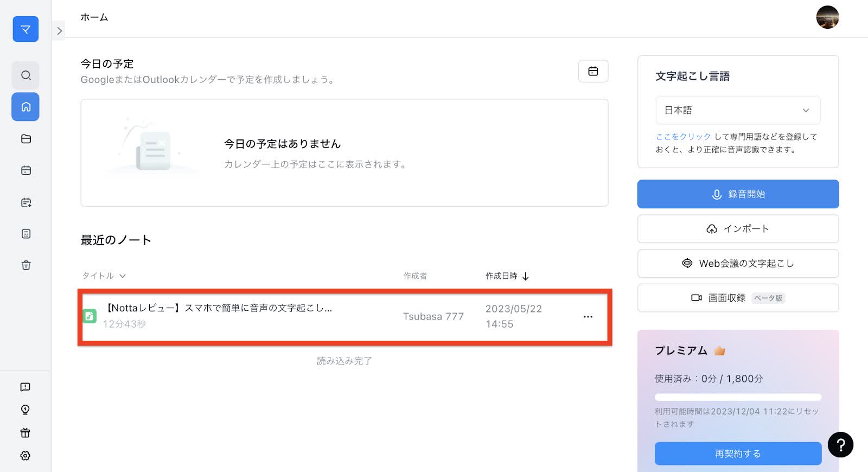Click the 画面収録 button
The image size is (868, 472).
(738, 298)
